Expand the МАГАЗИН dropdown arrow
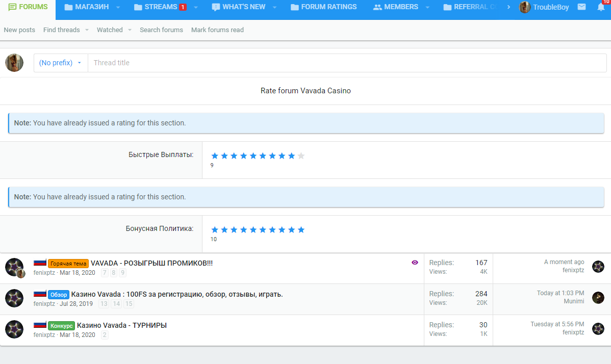Image resolution: width=611 pixels, height=364 pixels. tap(118, 7)
